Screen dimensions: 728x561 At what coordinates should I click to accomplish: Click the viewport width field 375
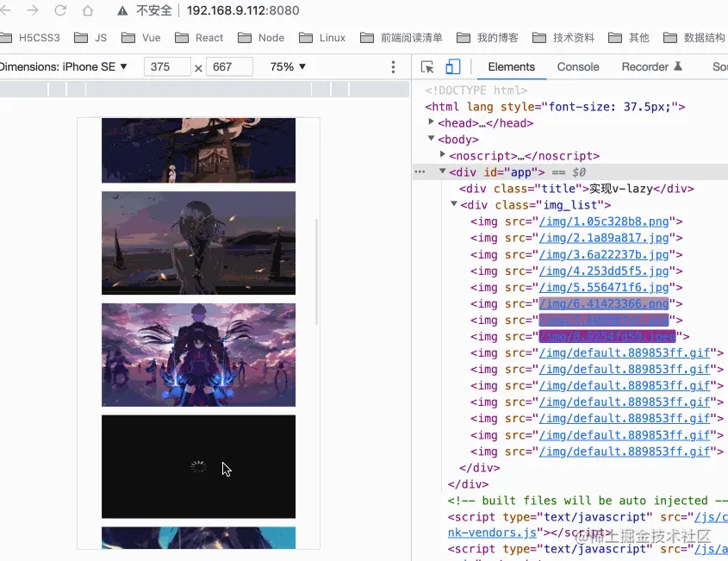[x=167, y=67]
